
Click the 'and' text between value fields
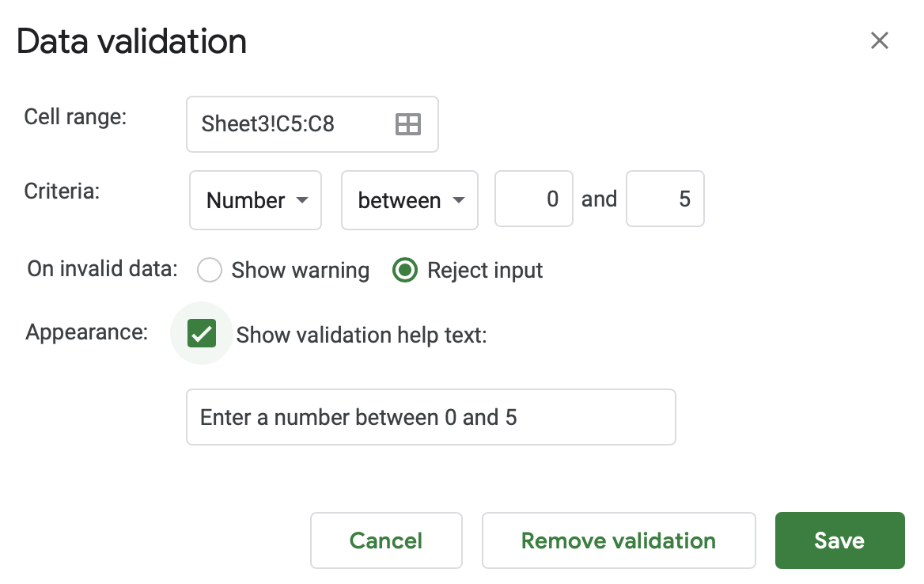(599, 199)
